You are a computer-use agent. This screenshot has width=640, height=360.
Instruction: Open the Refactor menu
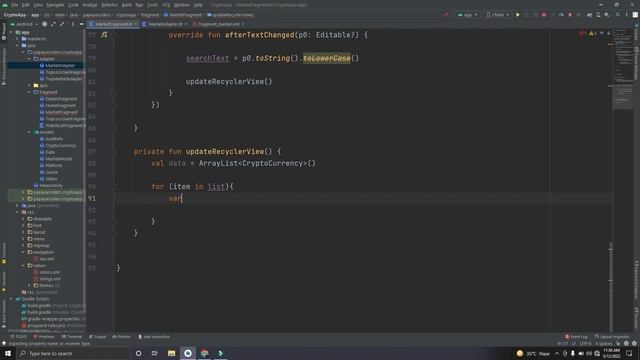pos(109,5)
